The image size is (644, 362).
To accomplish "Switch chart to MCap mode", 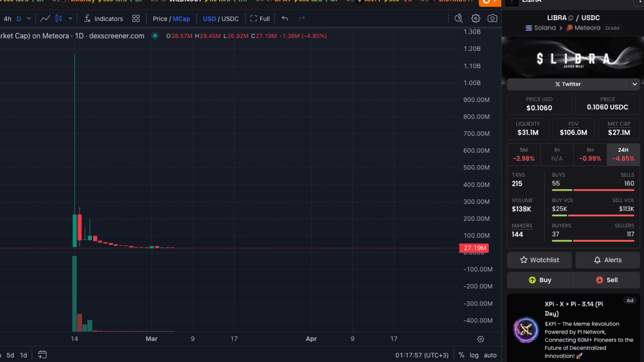I will tap(181, 19).
